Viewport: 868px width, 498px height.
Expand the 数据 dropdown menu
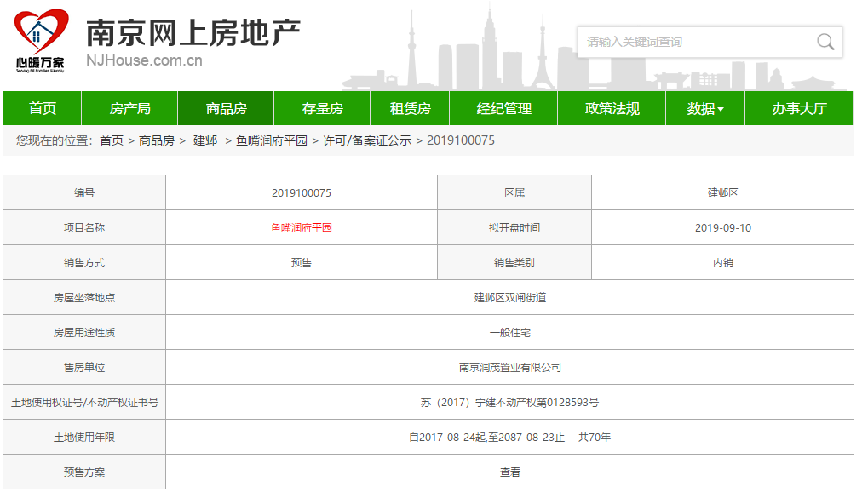(x=704, y=108)
